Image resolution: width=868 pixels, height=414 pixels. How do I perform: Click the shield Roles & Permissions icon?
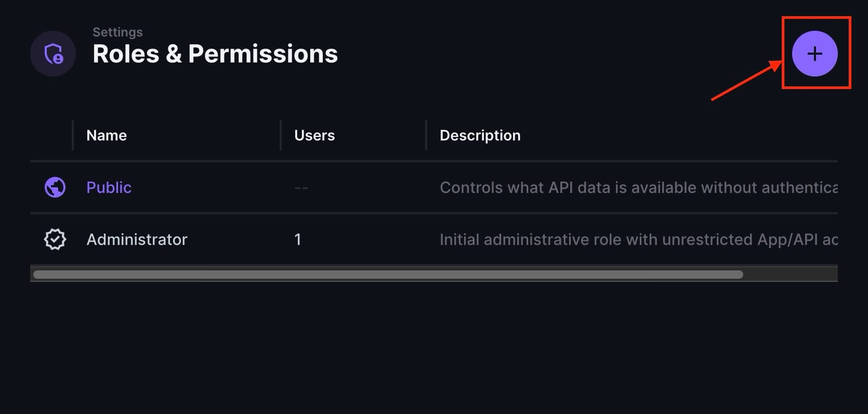tap(53, 53)
